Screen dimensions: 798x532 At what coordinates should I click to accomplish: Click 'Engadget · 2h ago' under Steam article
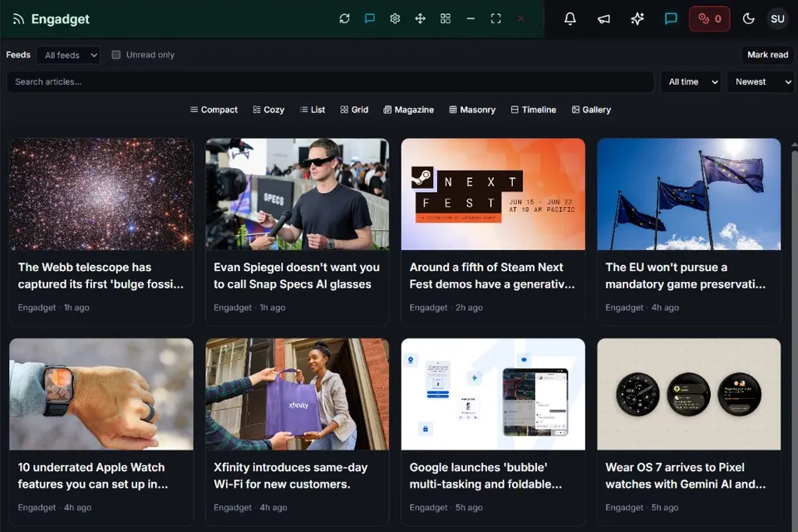coord(446,308)
